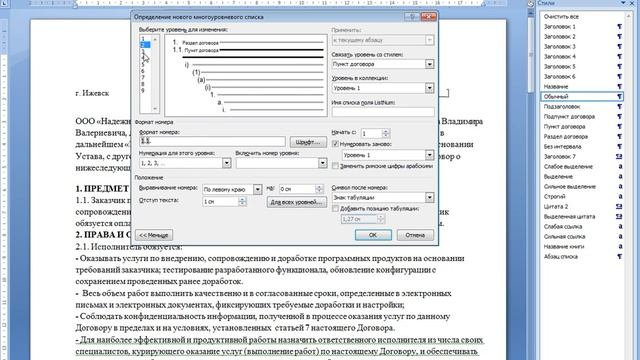Viewport: 640px width, 360px height.
Task: Open the disabled 'Применить' dropdown
Action: pos(429,40)
